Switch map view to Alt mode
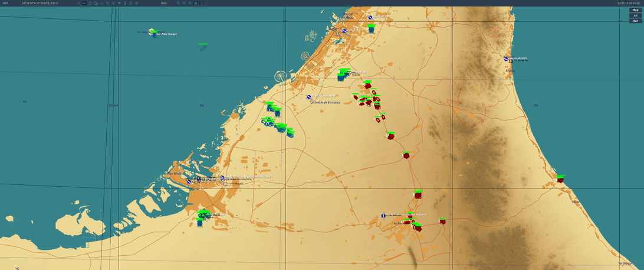644x270 pixels. point(635,15)
